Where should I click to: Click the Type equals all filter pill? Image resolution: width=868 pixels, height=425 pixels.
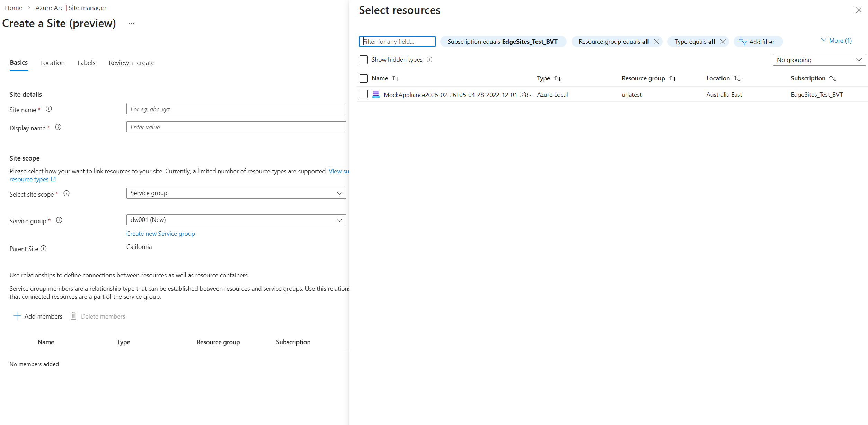click(x=694, y=42)
